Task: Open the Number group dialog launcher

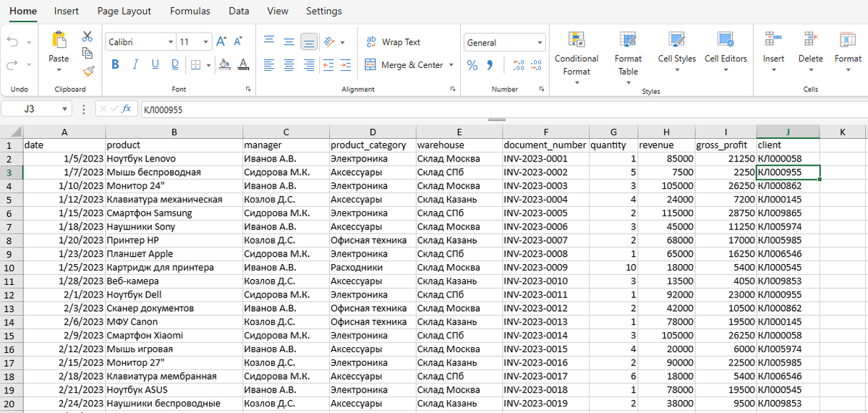Action: [x=540, y=89]
